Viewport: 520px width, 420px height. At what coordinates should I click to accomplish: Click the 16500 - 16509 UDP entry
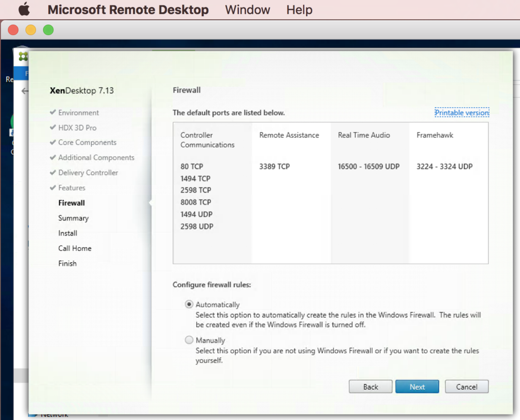369,167
